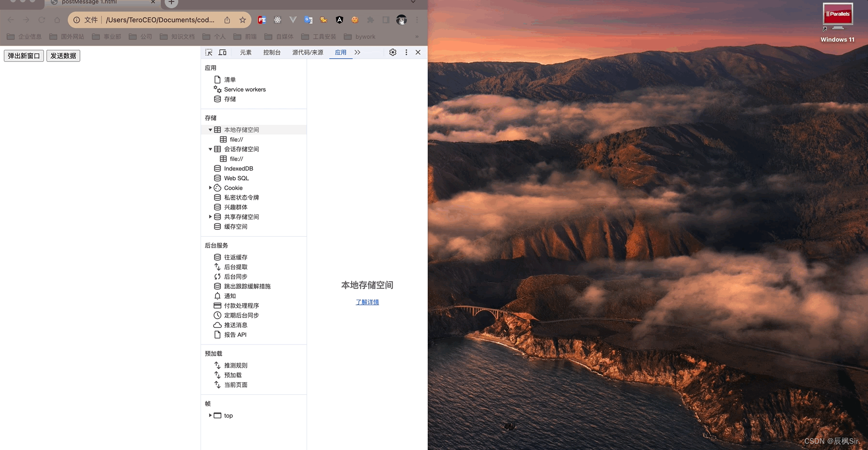Open DevTools customize kebab menu
Screen dimensions: 868x450
point(406,52)
